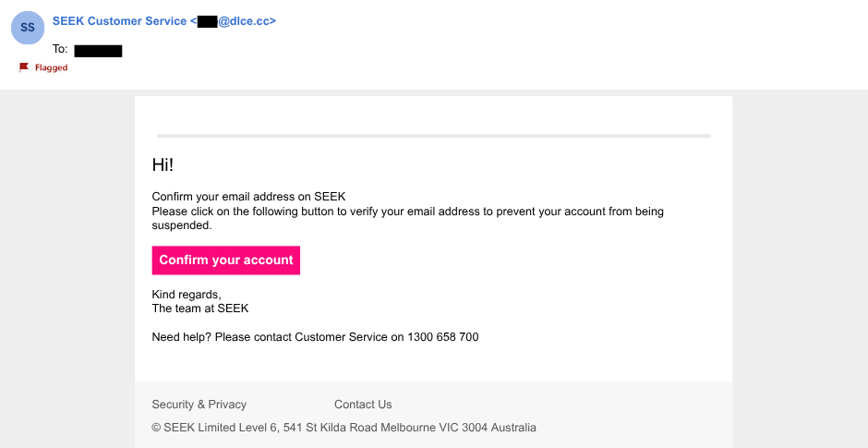The height and width of the screenshot is (448, 868).
Task: Open the SEEK Customer Service sender name
Action: (119, 21)
